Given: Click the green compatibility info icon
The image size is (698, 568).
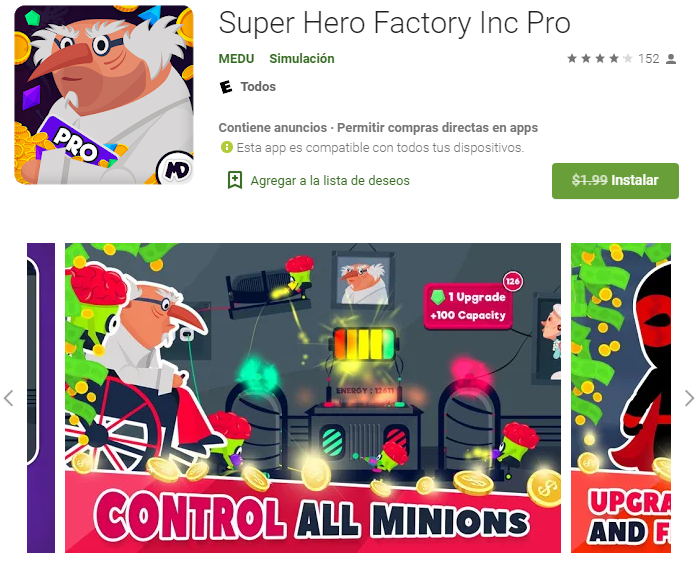Looking at the screenshot, I should (227, 147).
